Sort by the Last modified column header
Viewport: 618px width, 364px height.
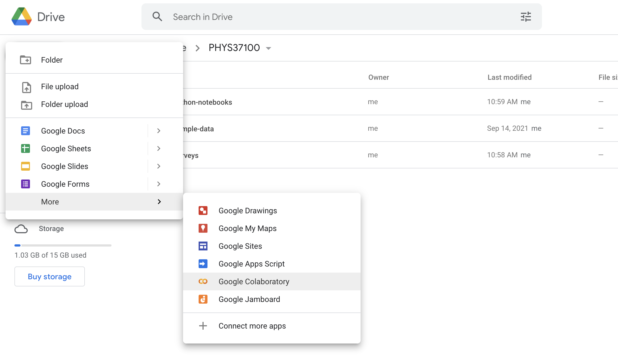pyautogui.click(x=510, y=77)
